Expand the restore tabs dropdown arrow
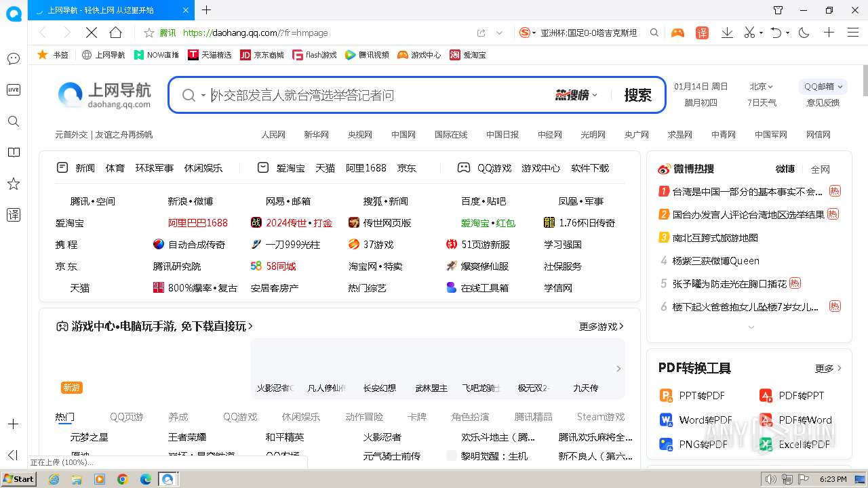This screenshot has height=488, width=868. (787, 33)
